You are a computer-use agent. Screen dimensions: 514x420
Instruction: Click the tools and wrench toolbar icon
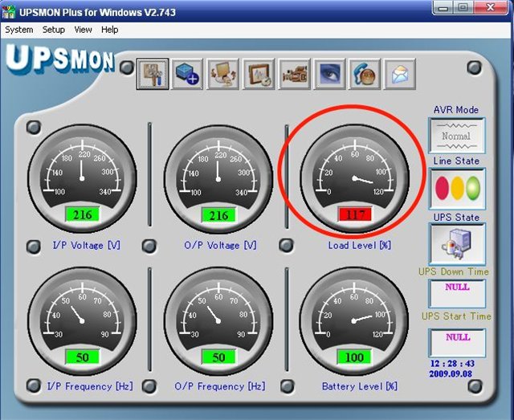(x=153, y=74)
